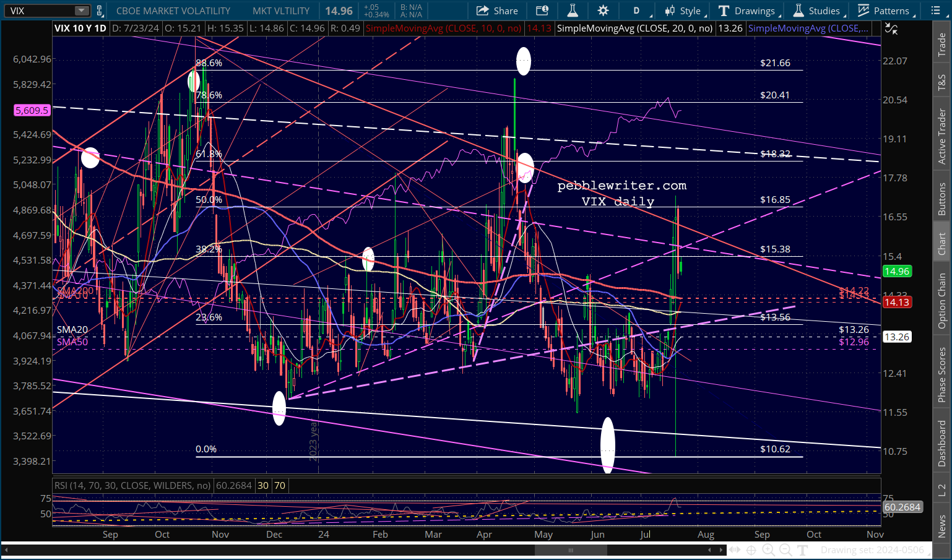The width and height of the screenshot is (952, 560).
Task: Click the RSI 70 overbought value box
Action: click(x=280, y=486)
